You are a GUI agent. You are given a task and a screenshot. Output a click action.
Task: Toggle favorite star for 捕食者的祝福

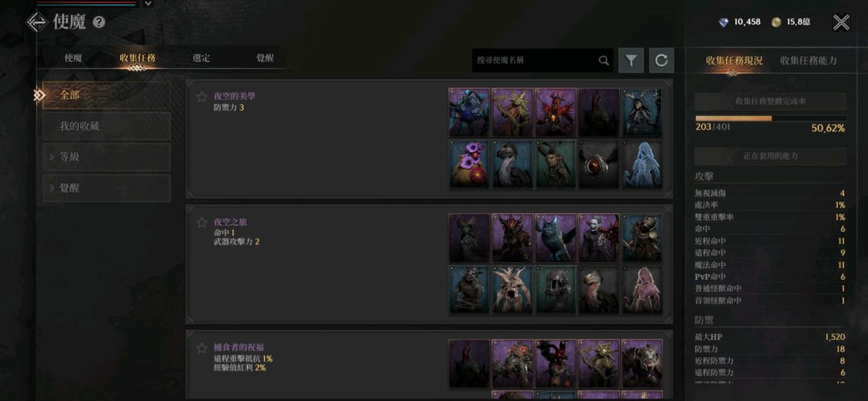[202, 348]
